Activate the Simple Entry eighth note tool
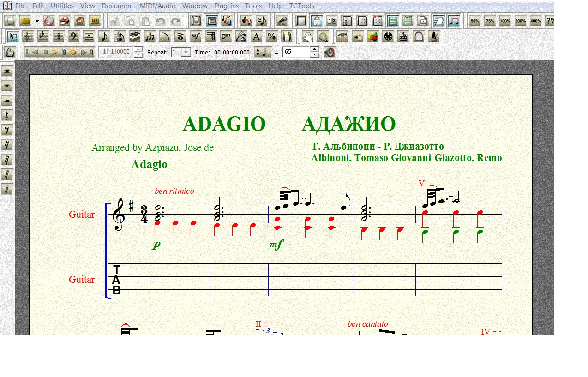 click(104, 36)
